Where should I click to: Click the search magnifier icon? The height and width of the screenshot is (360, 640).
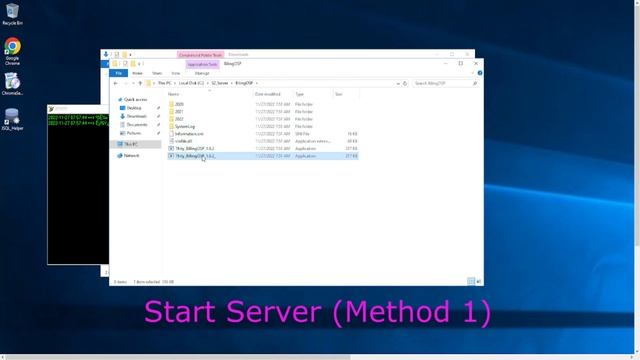(475, 83)
